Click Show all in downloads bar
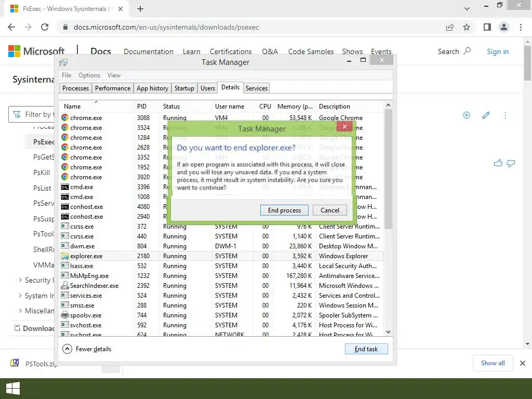The width and height of the screenshot is (532, 399). pos(493,363)
